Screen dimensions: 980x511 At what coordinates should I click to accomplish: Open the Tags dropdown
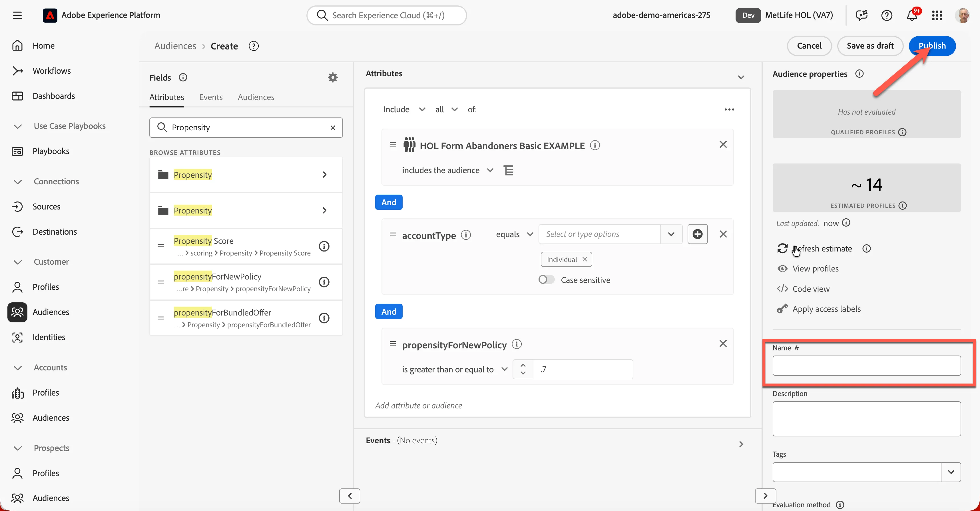click(x=951, y=472)
